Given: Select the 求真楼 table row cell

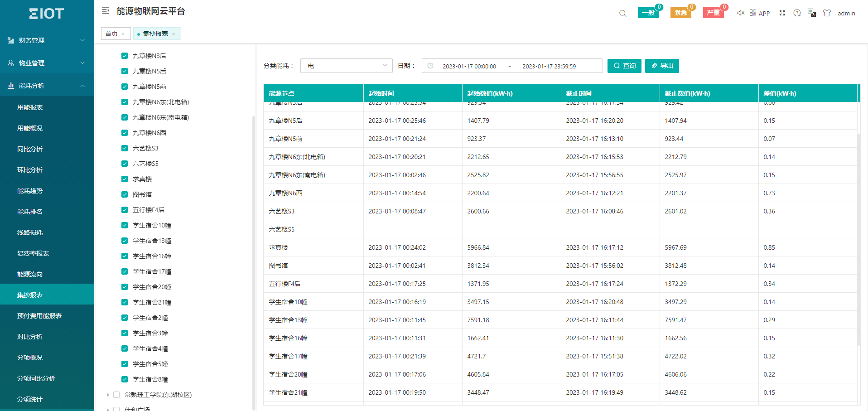Looking at the screenshot, I should click(313, 247).
